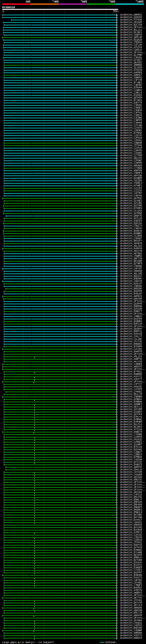The height and width of the screenshot is (644, 146).
Task: Click the green alignment bar for UniRef100_Q65IU5
Action: pos(60,37)
